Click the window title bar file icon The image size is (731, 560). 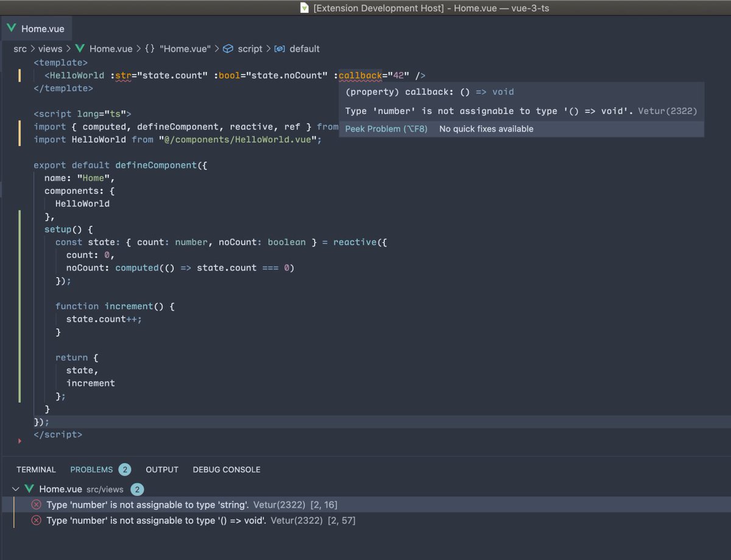(x=305, y=8)
